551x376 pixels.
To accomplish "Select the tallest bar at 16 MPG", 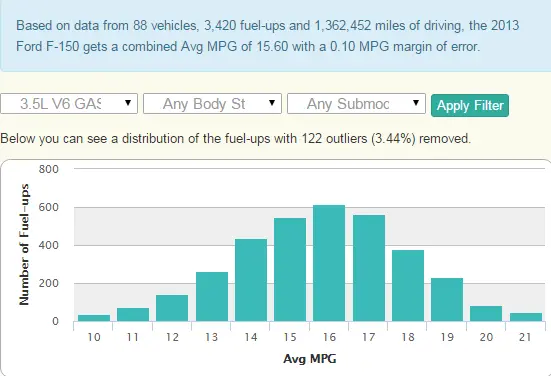I will point(329,263).
